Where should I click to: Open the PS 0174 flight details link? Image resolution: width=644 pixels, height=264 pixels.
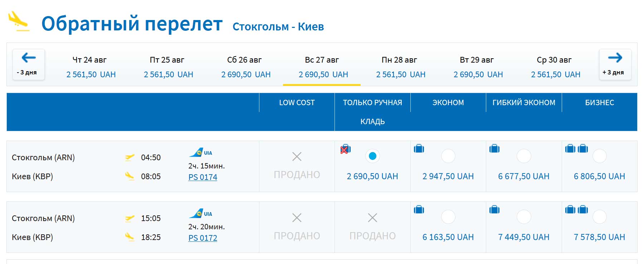pos(203,177)
